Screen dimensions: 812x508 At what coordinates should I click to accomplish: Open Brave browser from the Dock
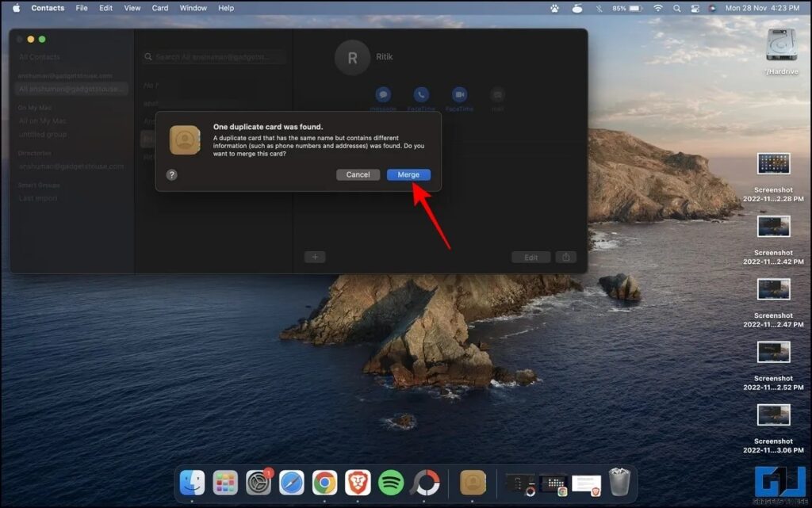point(358,482)
